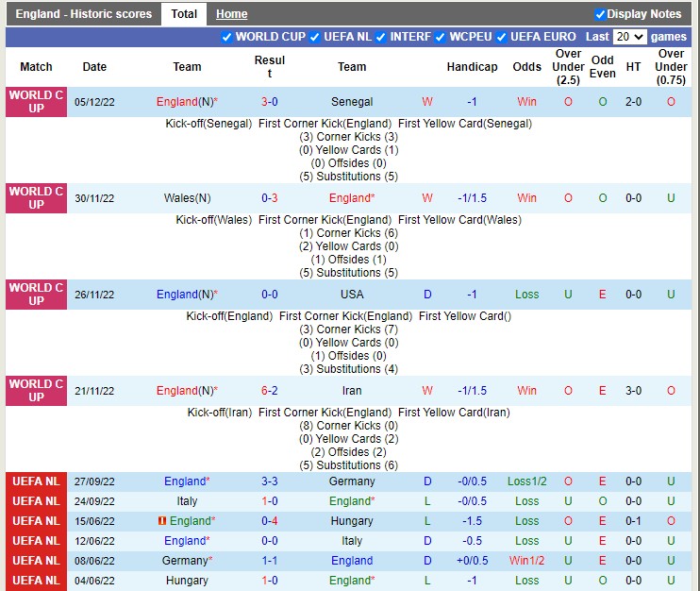The width and height of the screenshot is (700, 591).
Task: Toggle the UEFA NL filter checkbox
Action: [315, 37]
